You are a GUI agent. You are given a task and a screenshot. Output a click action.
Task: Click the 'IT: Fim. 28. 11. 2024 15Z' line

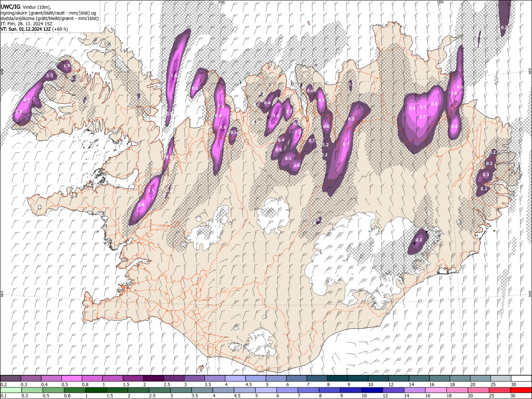click(27, 24)
